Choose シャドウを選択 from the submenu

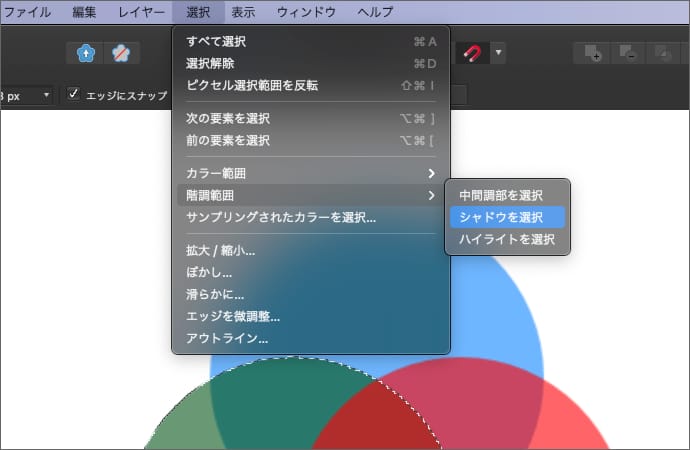point(502,217)
